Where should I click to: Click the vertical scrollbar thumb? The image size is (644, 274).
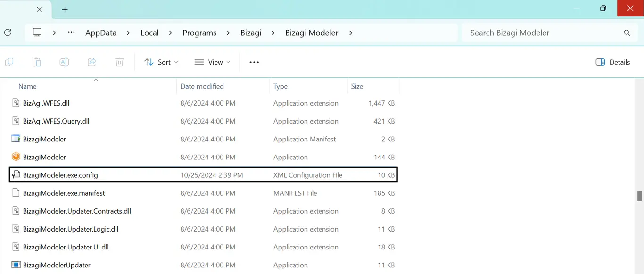[x=640, y=196]
